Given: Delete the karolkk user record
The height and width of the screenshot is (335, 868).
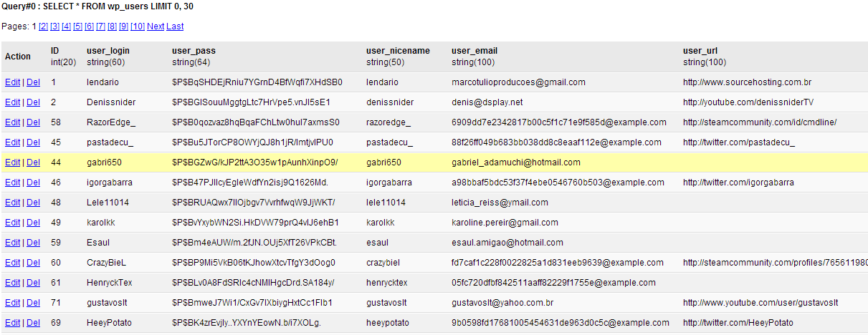Looking at the screenshot, I should 33,223.
